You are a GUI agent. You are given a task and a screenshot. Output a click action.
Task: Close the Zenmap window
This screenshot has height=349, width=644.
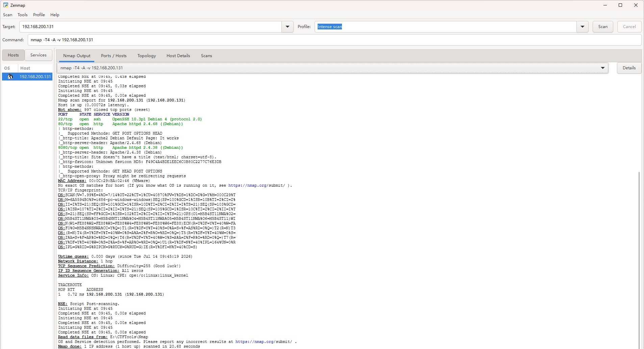tap(636, 5)
